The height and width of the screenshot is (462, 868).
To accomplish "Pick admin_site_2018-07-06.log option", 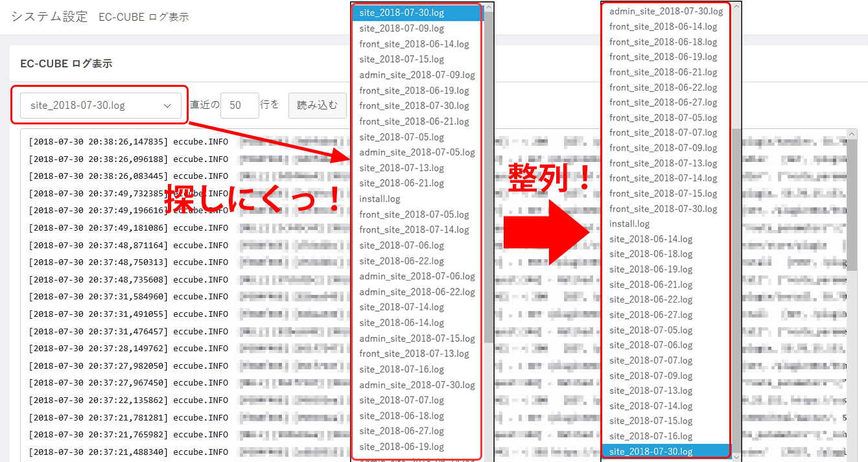I will click(417, 276).
